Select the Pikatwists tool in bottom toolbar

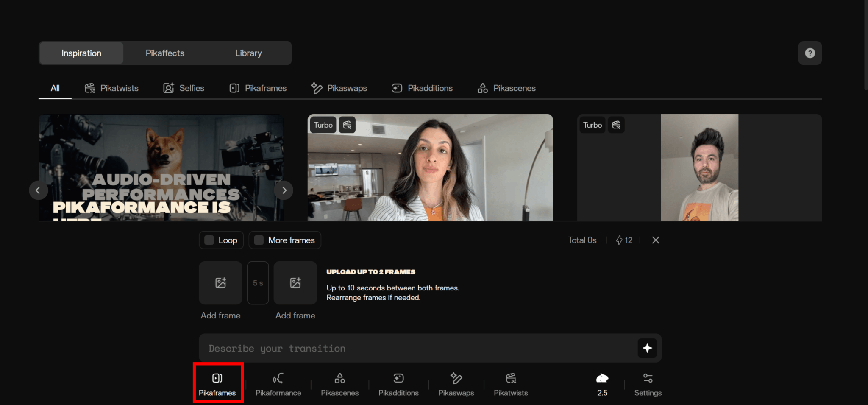pos(510,384)
